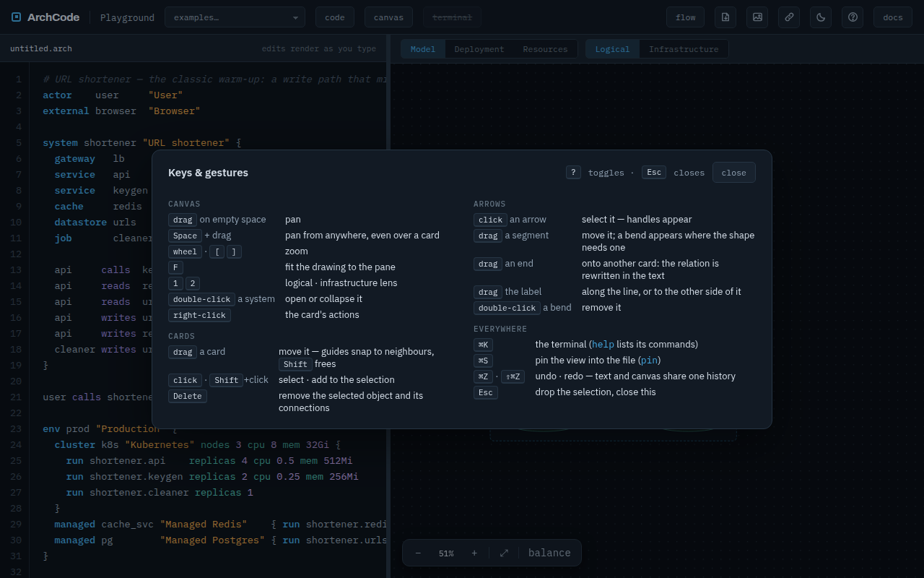Select the Logical lens
The width and height of the screenshot is (924, 578).
(x=612, y=49)
